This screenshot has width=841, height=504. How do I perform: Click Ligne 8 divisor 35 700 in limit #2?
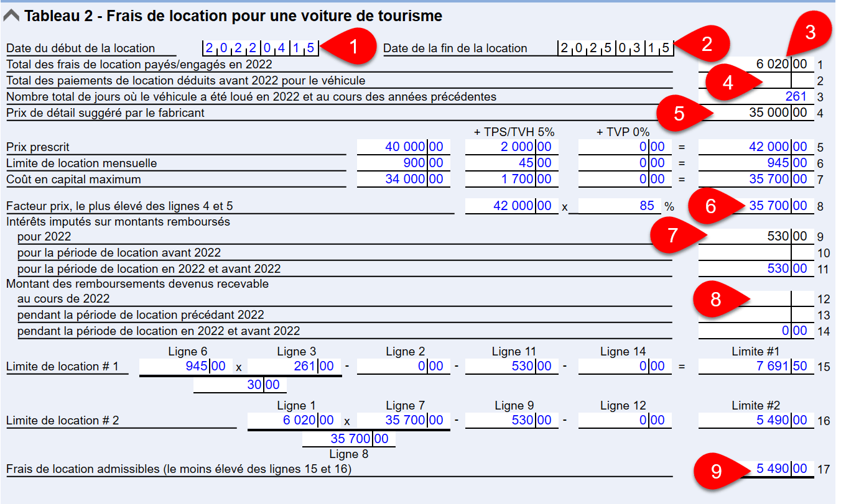point(348,439)
